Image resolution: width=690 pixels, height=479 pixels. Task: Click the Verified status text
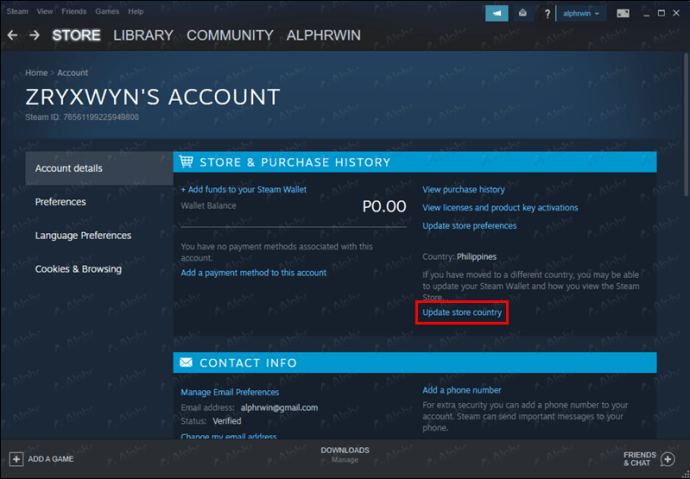(227, 421)
